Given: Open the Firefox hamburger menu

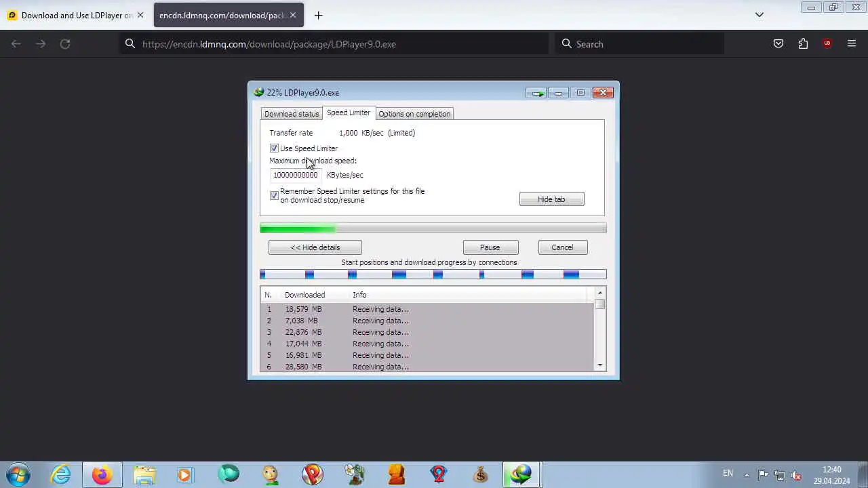Looking at the screenshot, I should click(852, 43).
